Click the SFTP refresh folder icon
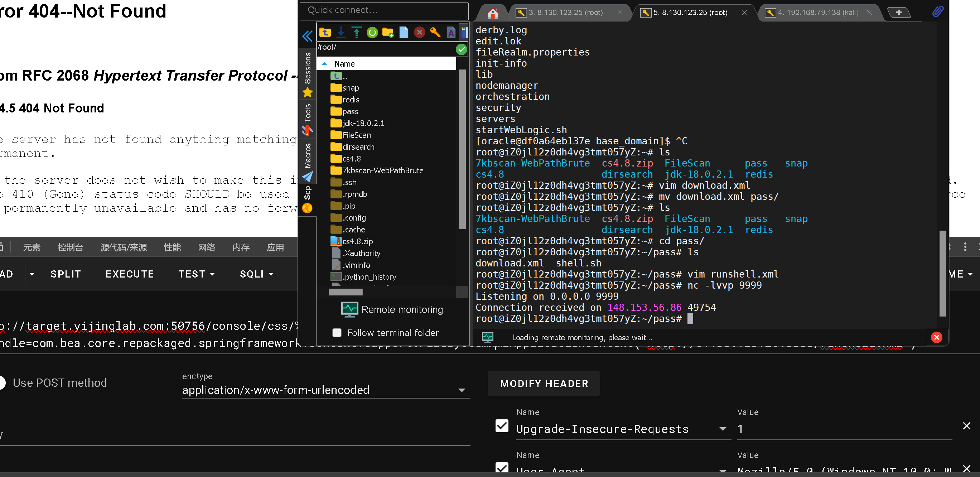 click(x=372, y=33)
